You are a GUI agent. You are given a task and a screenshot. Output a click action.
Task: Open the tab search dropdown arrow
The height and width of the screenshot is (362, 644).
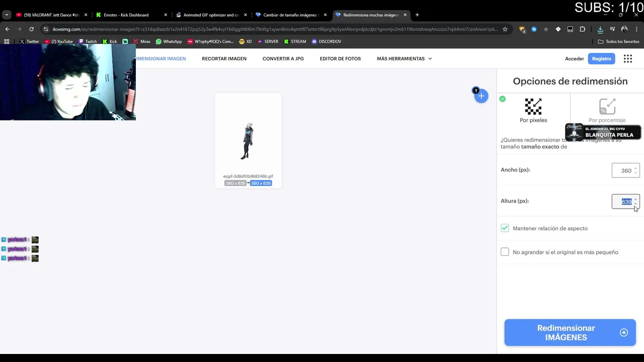coord(7,15)
